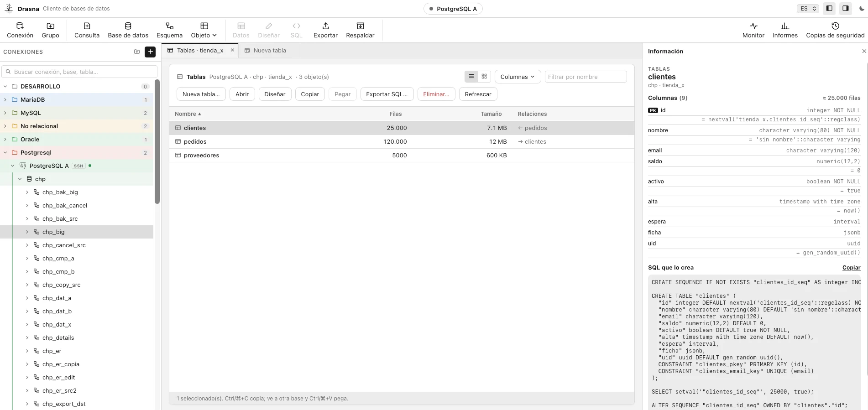Open the Objeto dropdown menu

click(x=204, y=30)
